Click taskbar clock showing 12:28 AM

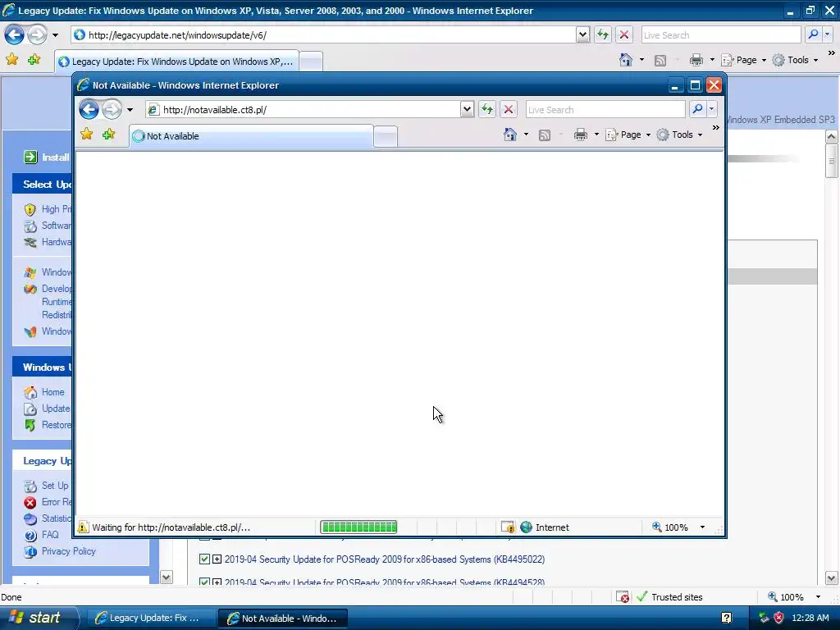pyautogui.click(x=810, y=618)
